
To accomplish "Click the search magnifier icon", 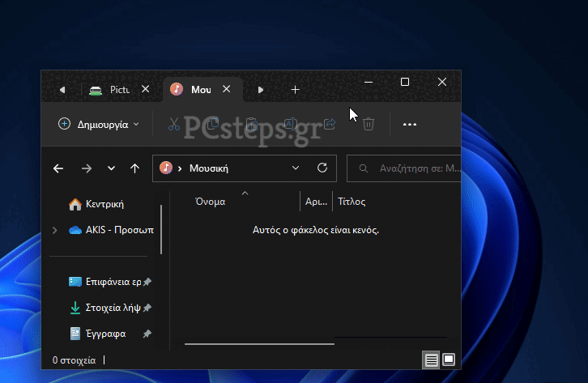I will 363,168.
